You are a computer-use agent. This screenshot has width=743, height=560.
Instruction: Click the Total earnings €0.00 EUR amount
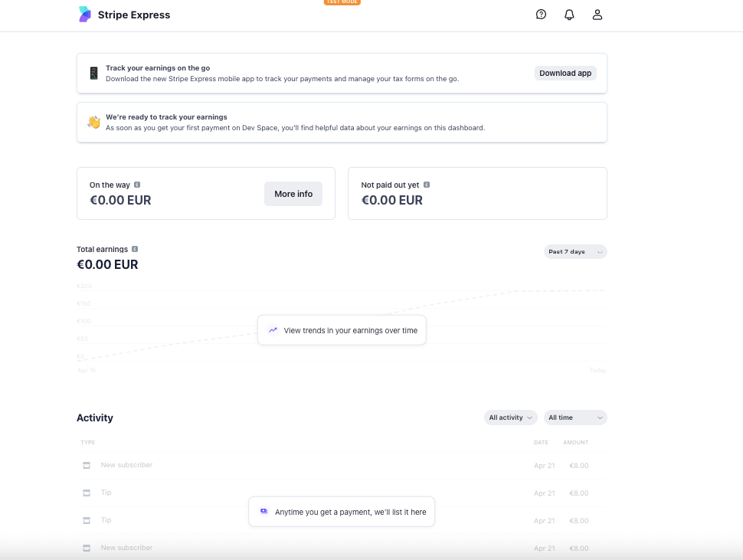click(x=107, y=264)
